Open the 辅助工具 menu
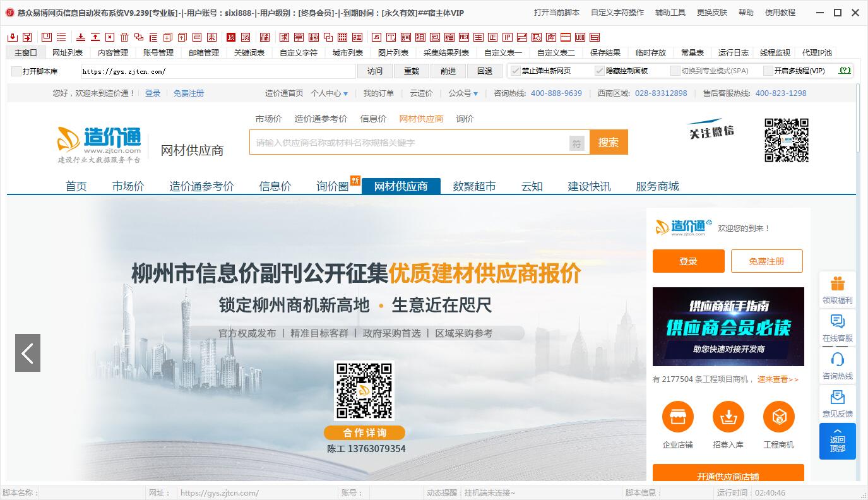Screen dimensions: 868x500 coord(670,12)
